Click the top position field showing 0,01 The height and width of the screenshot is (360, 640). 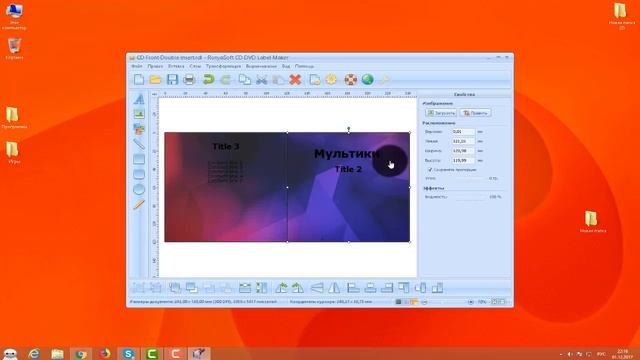[463, 132]
